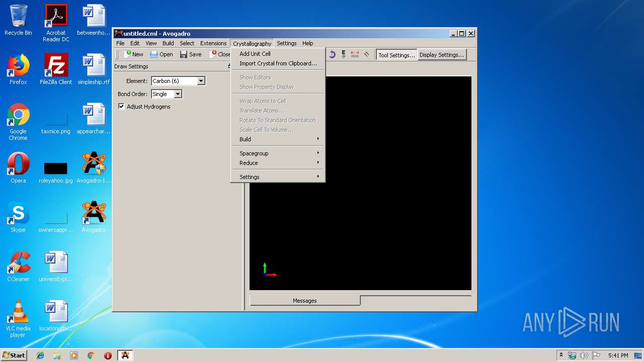Expand the Reduce submenu
This screenshot has width=644, height=362.
click(278, 163)
